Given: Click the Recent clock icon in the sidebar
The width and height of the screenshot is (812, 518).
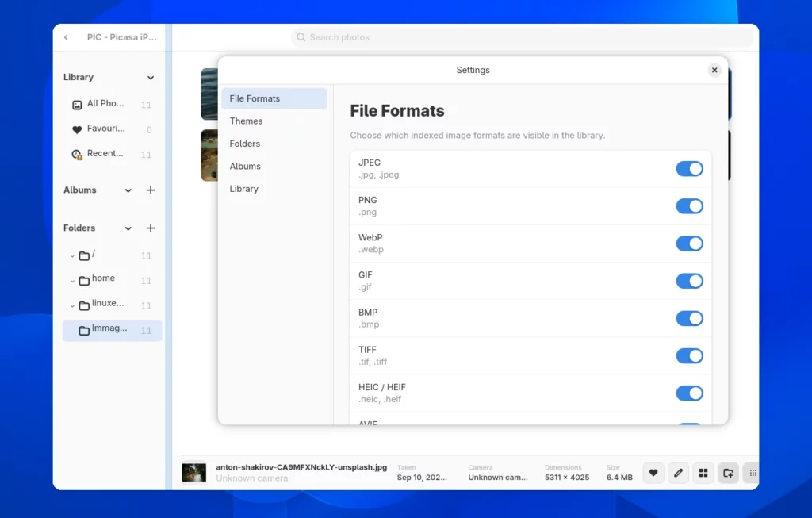Looking at the screenshot, I should (x=77, y=155).
